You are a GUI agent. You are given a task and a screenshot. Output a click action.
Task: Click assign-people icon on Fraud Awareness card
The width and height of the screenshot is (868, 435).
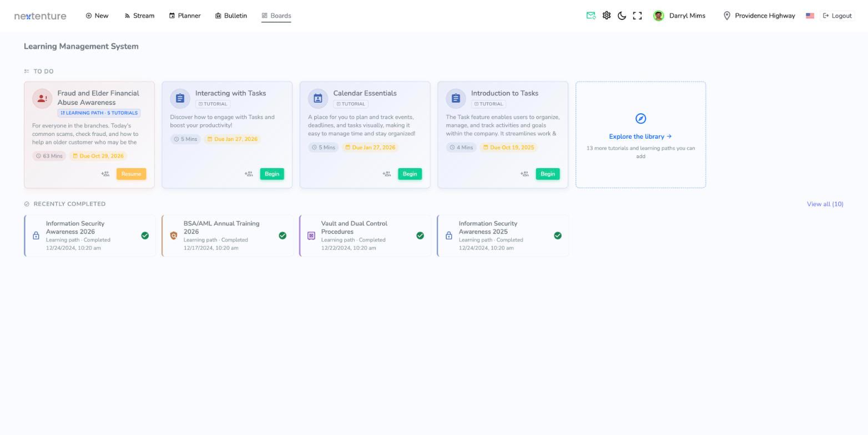105,174
